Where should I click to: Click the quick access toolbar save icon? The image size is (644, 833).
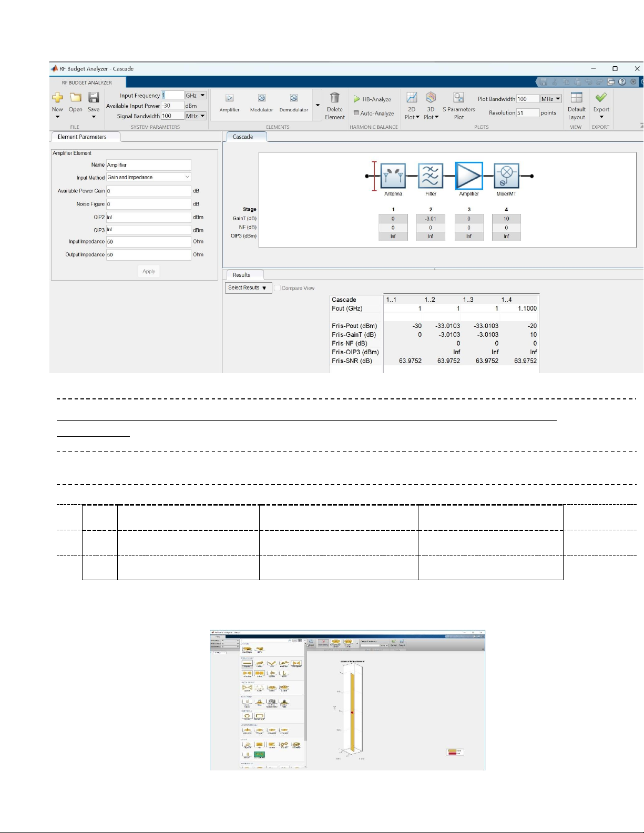544,82
